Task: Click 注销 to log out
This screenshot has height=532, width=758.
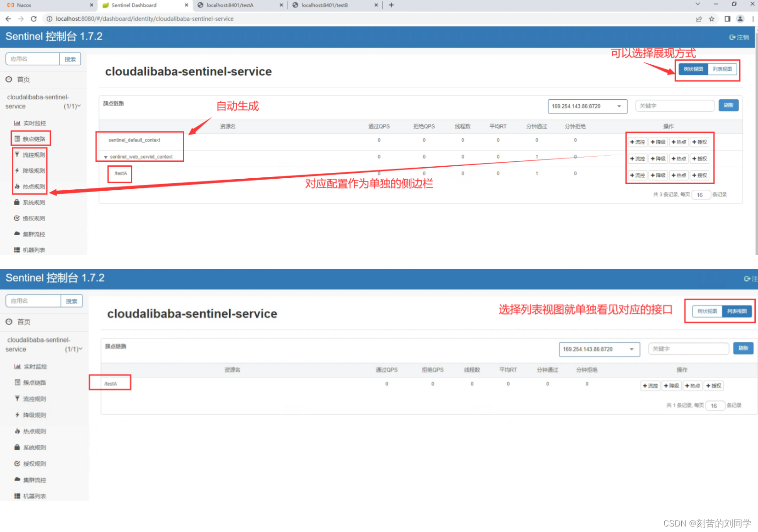Action: coord(739,37)
